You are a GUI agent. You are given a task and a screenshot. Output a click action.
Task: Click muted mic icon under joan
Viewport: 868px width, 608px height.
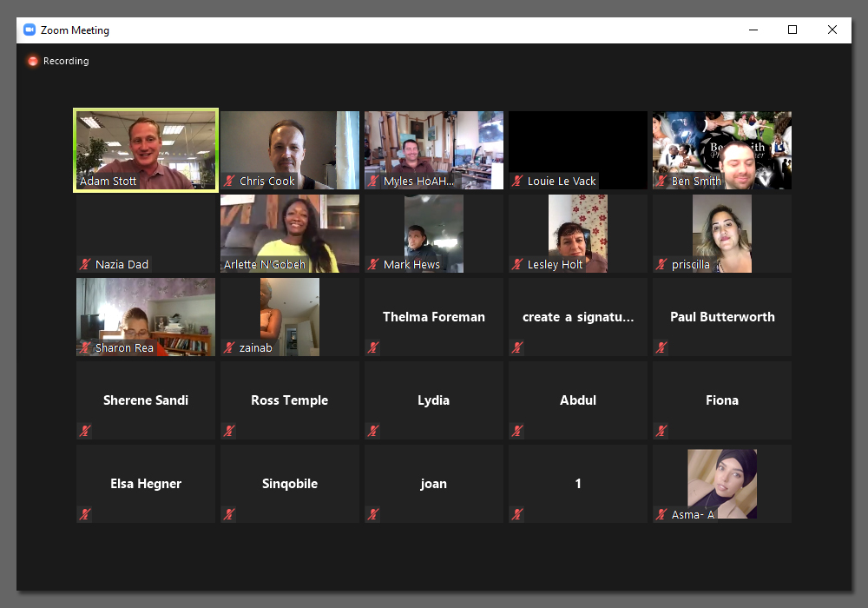373,514
